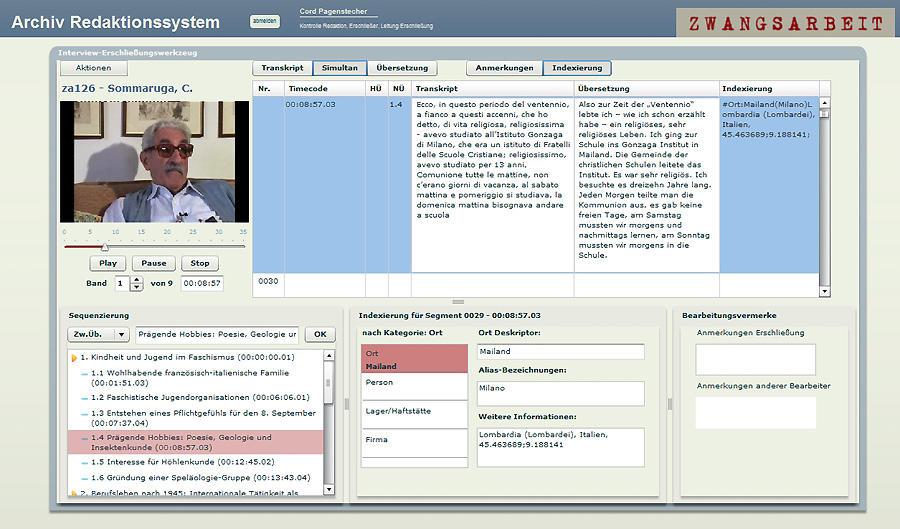
Task: Select 1.1 Wohlhabende französisch-italienische Familie
Action: coord(195,378)
